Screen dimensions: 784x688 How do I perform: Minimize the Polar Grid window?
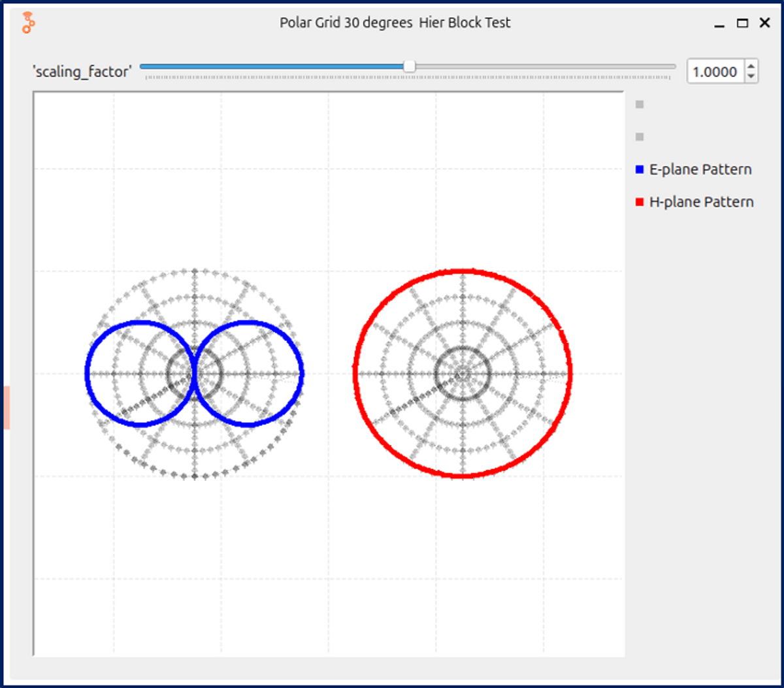point(719,23)
